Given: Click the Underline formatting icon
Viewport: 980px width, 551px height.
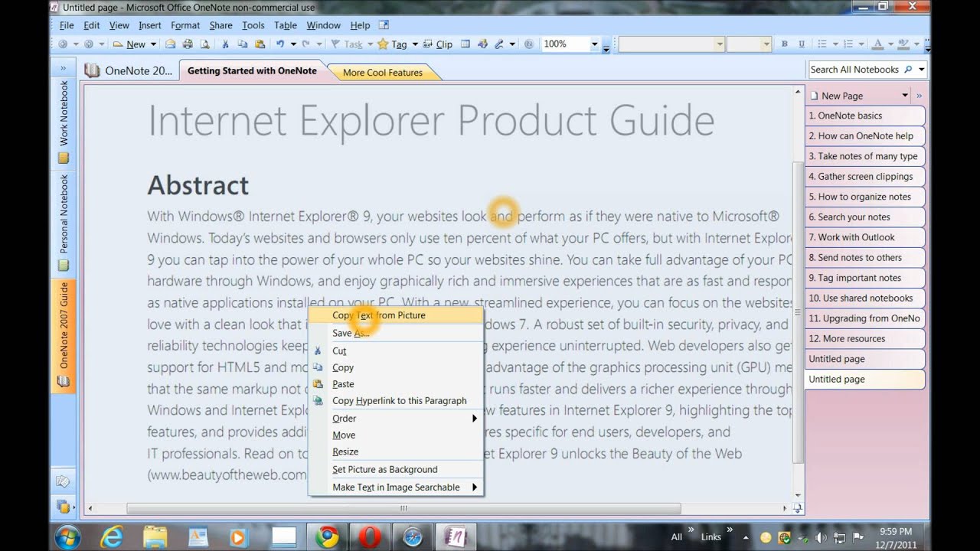Looking at the screenshot, I should point(802,44).
